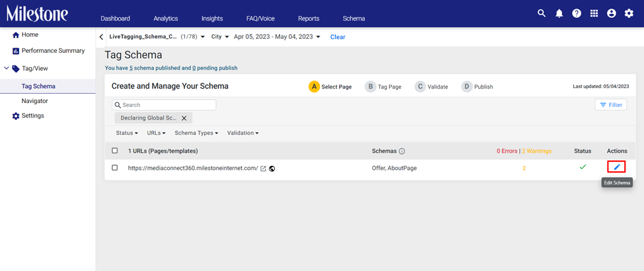Go to Select Page step A
Image resolution: width=644 pixels, height=271 pixels.
click(x=330, y=87)
